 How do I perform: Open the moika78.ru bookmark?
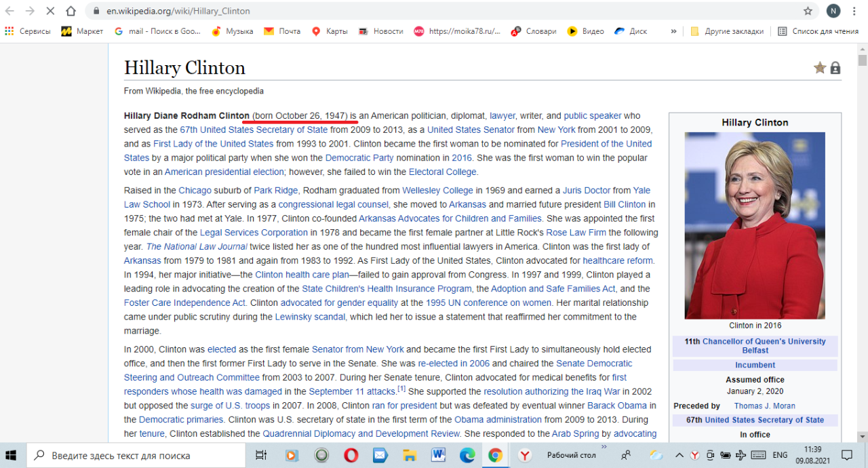tap(457, 31)
